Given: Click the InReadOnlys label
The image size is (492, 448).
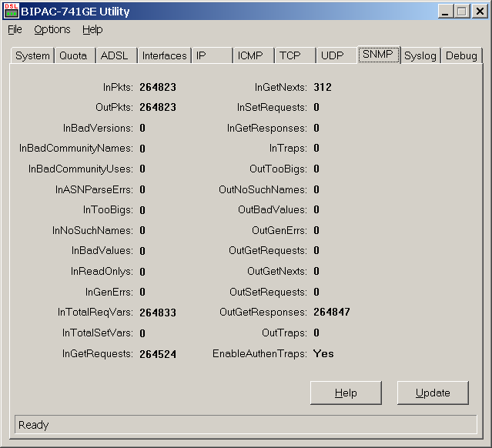Looking at the screenshot, I should (102, 271).
